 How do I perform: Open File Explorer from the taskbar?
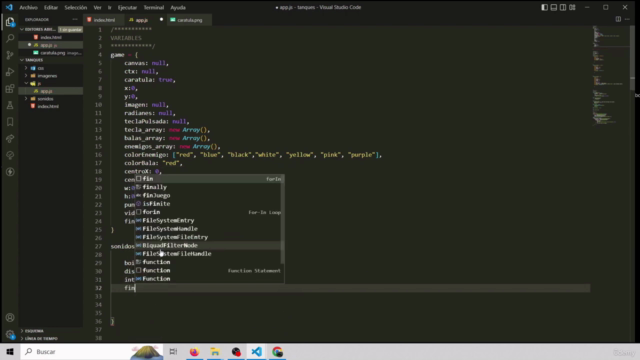pyautogui.click(x=215, y=351)
